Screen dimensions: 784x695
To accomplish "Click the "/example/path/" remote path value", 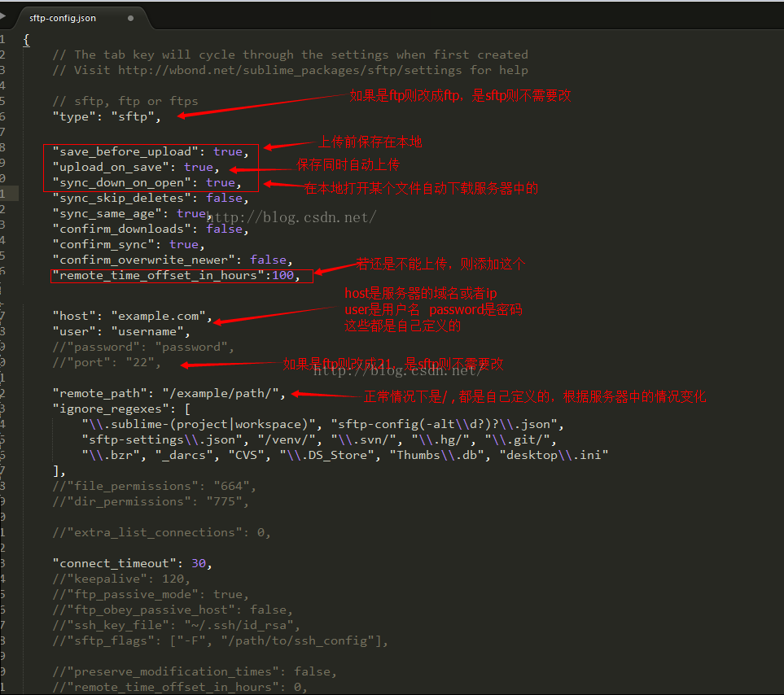I will pos(220,393).
